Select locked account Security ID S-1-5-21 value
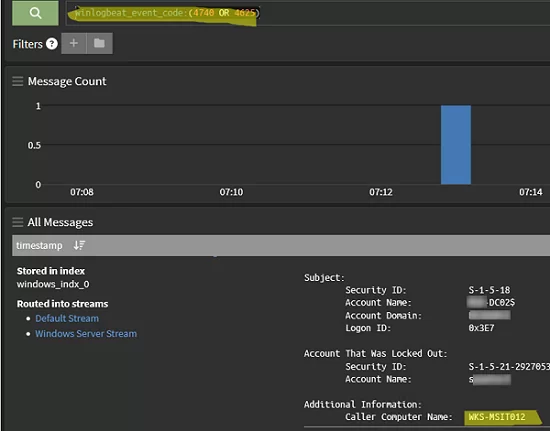 (x=509, y=366)
